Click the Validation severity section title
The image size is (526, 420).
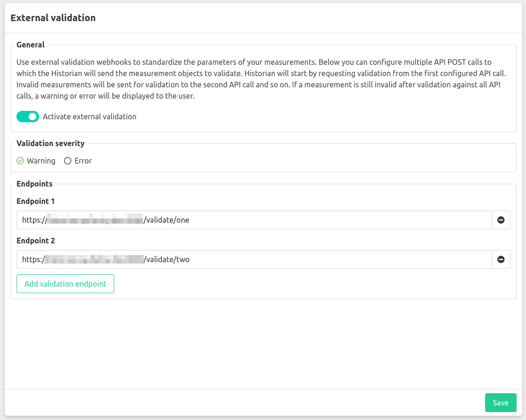tap(50, 143)
